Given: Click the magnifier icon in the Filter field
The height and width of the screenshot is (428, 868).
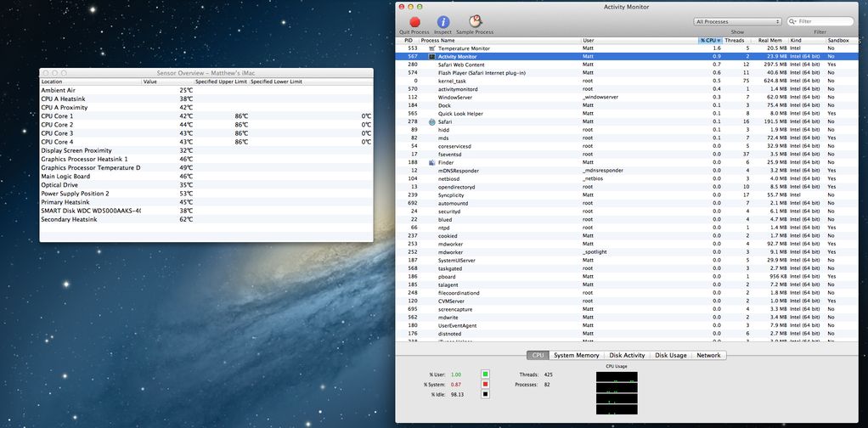Looking at the screenshot, I should [793, 21].
